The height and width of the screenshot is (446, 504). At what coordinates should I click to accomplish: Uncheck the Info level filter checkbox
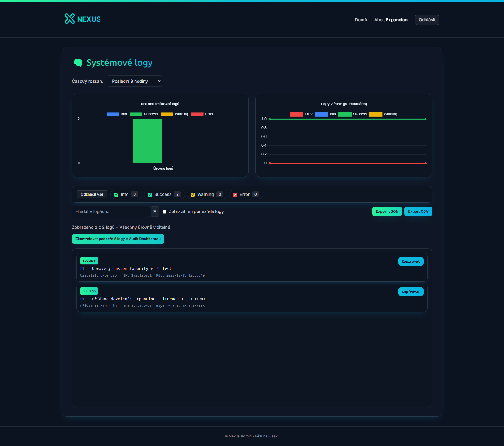point(116,195)
